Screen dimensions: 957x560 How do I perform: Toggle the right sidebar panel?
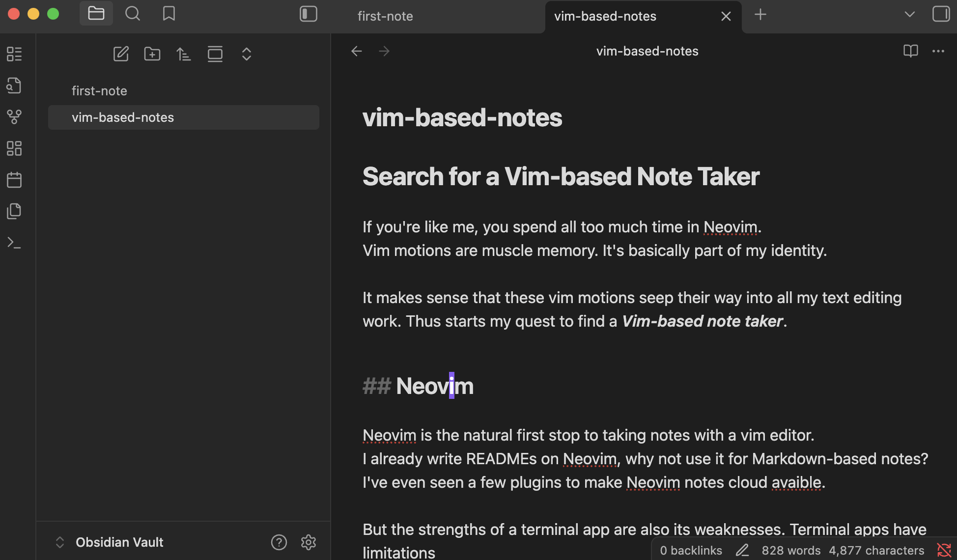click(941, 14)
